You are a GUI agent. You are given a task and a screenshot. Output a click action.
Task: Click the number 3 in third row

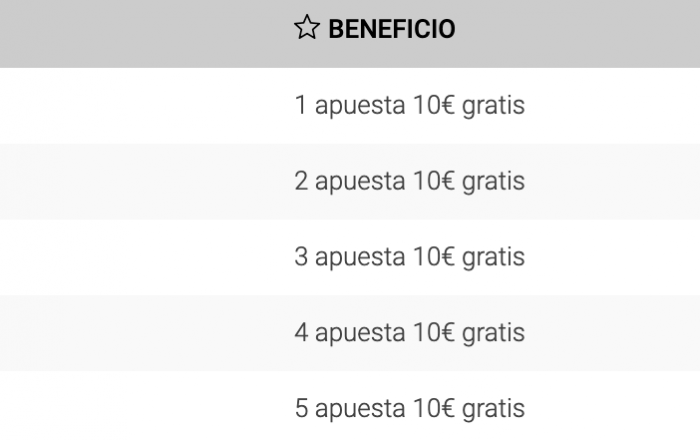301,257
